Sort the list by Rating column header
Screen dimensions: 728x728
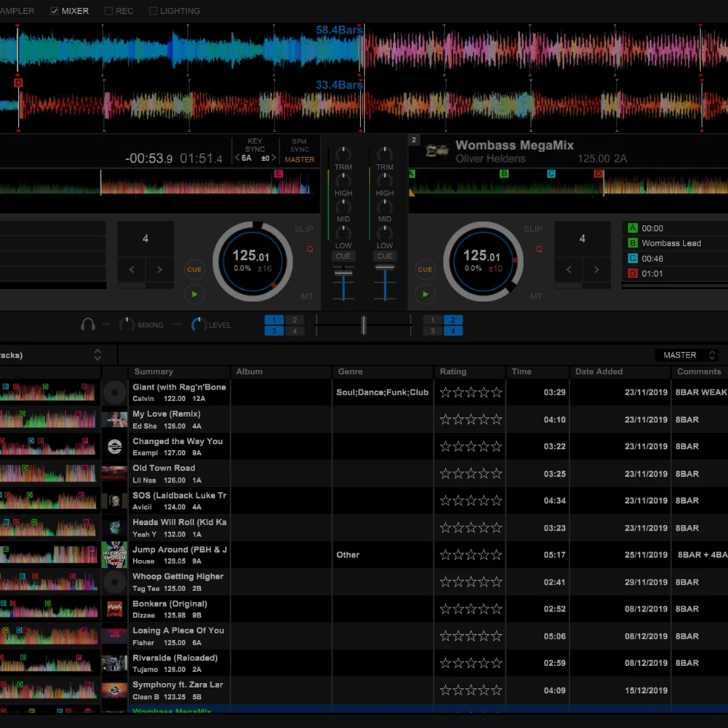(453, 372)
